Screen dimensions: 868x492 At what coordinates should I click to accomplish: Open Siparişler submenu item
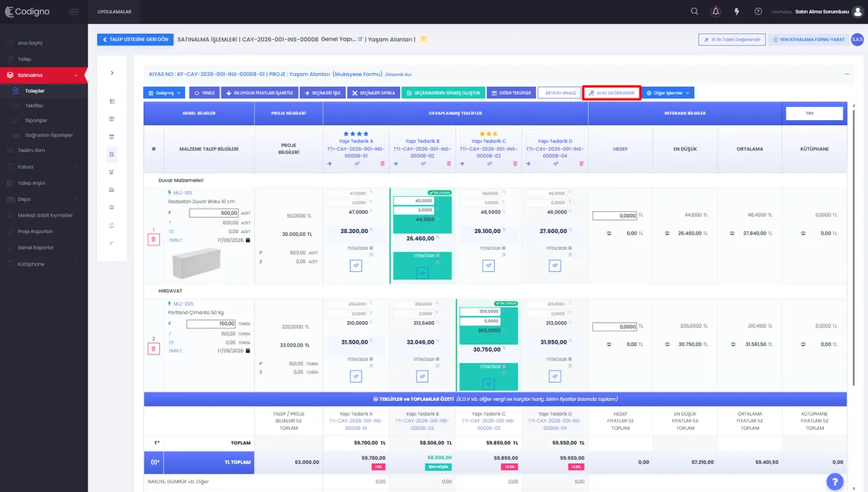36,120
